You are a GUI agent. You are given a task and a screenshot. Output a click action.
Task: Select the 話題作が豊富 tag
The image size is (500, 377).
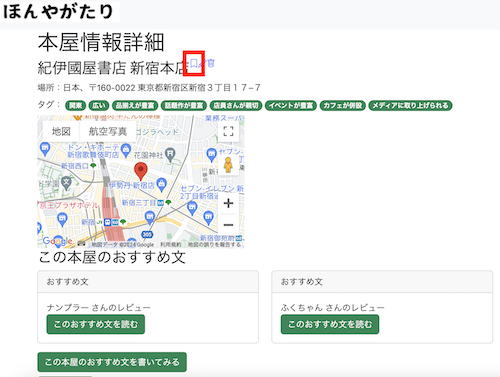click(x=184, y=106)
